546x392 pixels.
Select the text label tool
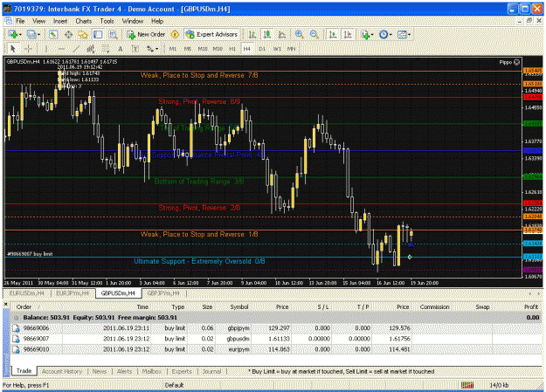coord(135,49)
